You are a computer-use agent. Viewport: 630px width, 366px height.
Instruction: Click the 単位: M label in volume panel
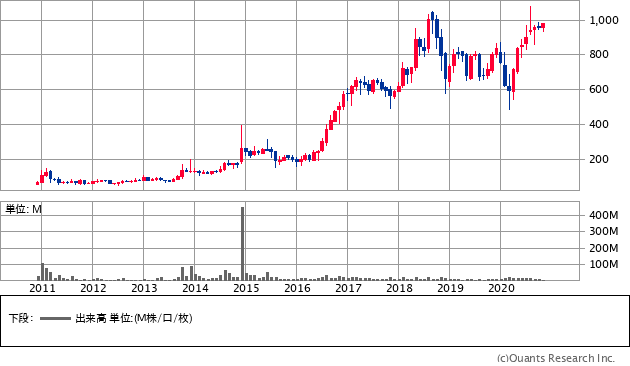point(23,209)
